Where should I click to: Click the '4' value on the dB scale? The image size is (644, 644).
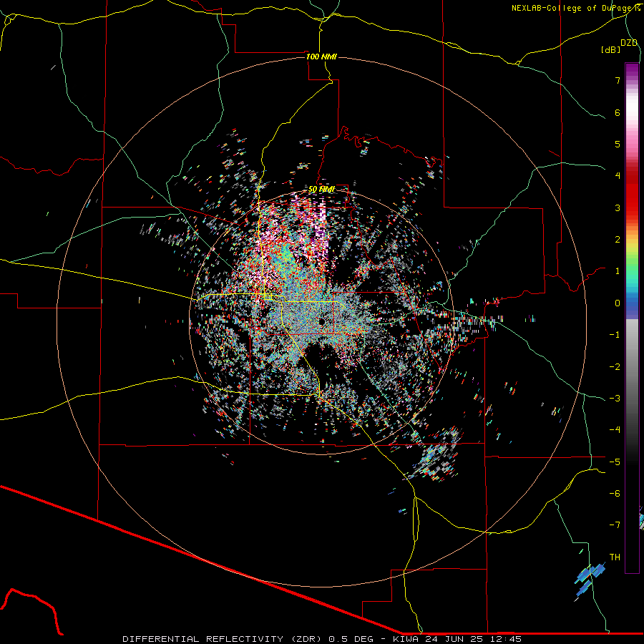coord(618,176)
